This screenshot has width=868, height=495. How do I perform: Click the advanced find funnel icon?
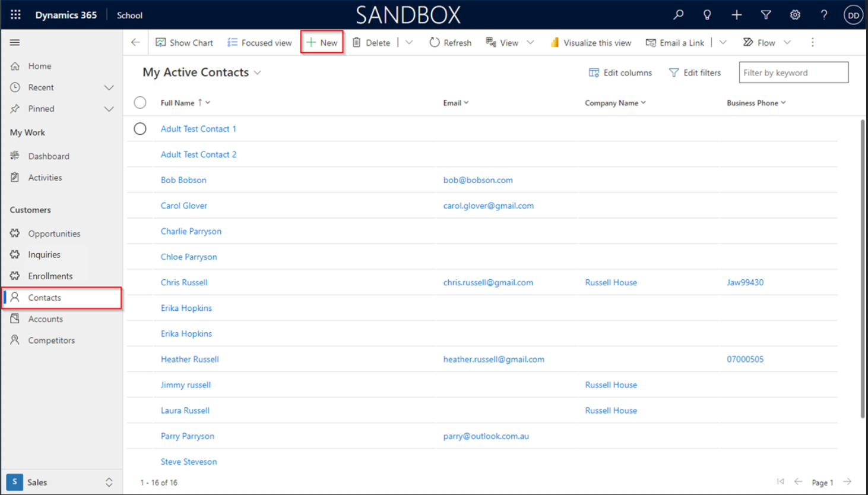point(766,15)
